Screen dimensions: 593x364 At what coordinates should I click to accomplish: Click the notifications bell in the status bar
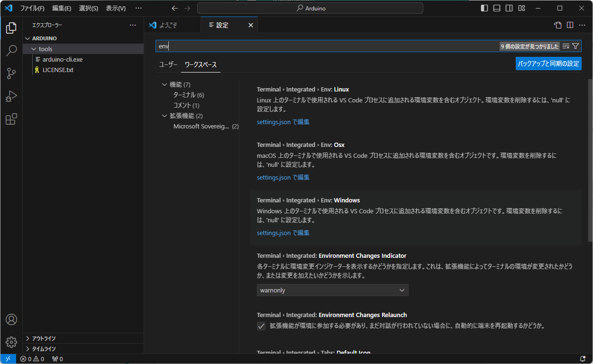click(583, 359)
